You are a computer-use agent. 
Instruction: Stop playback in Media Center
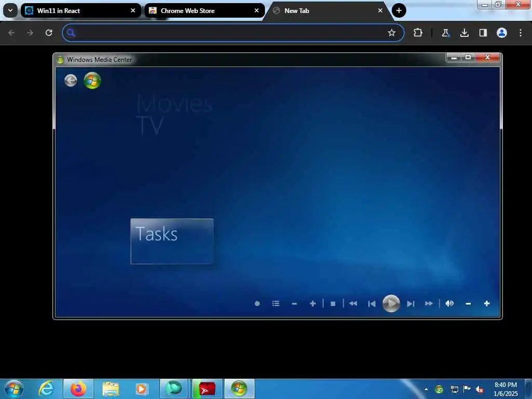pyautogui.click(x=333, y=303)
